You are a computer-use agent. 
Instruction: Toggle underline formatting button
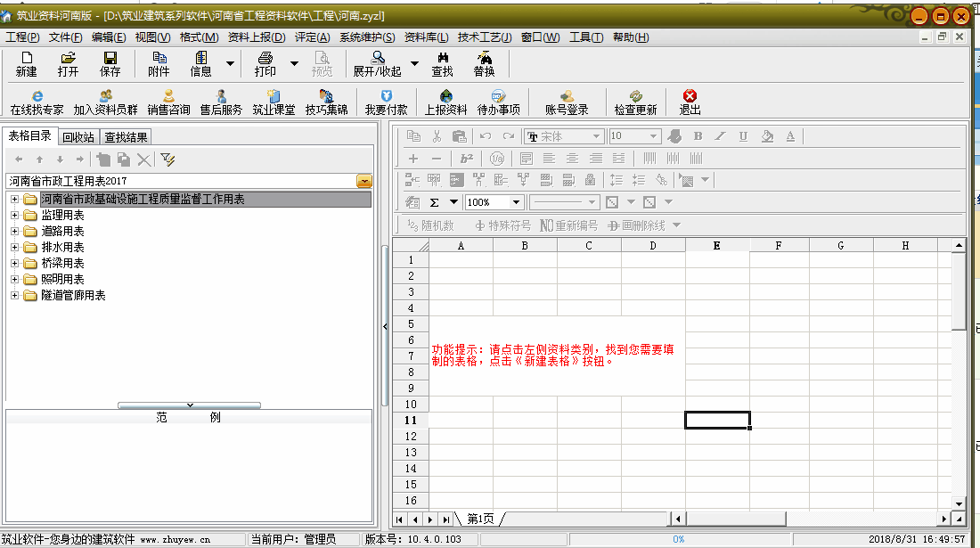pos(743,136)
